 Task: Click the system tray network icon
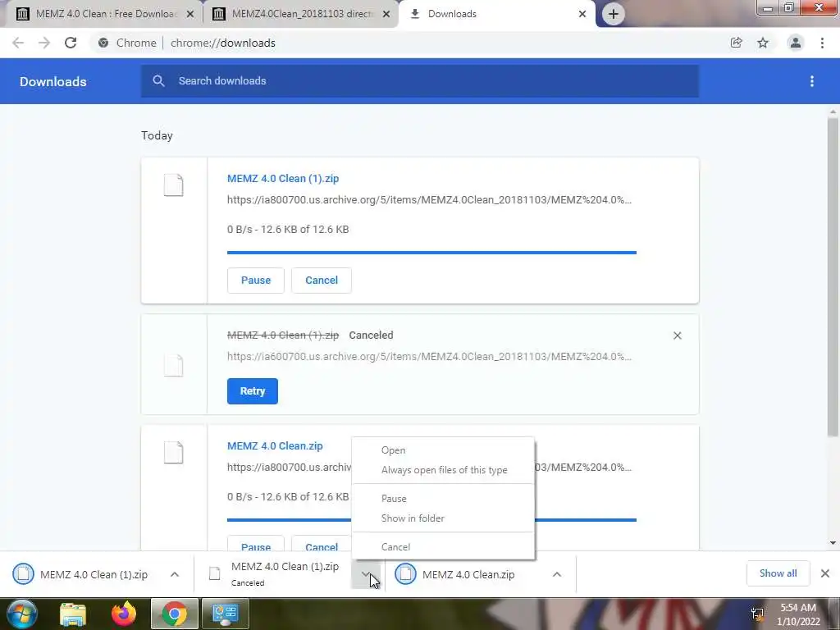point(757,614)
